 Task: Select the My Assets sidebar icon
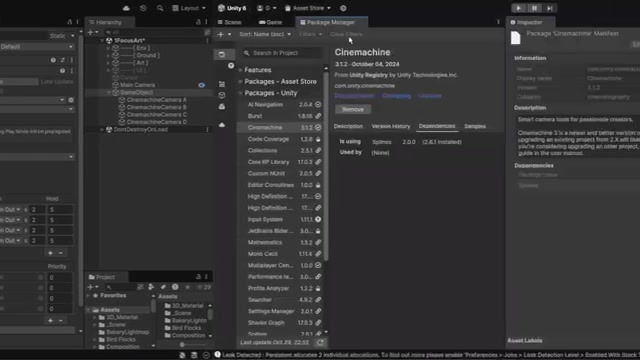222,95
